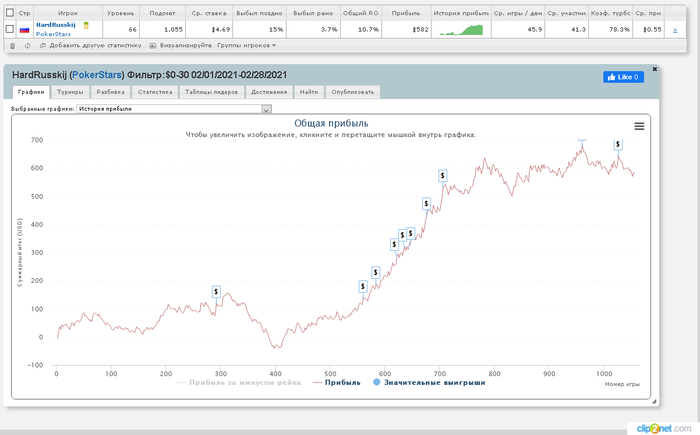
Task: Click the average stake value "$4.69"
Action: point(221,30)
